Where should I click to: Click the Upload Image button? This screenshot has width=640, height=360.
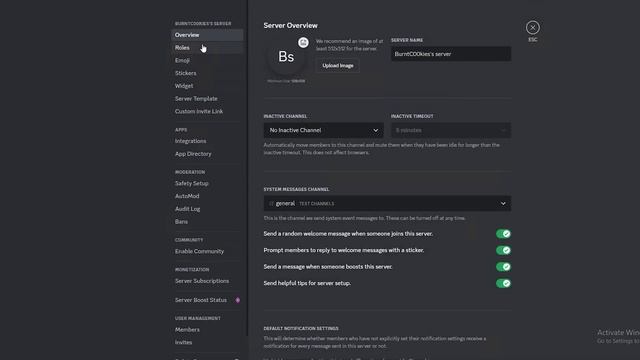click(x=338, y=66)
